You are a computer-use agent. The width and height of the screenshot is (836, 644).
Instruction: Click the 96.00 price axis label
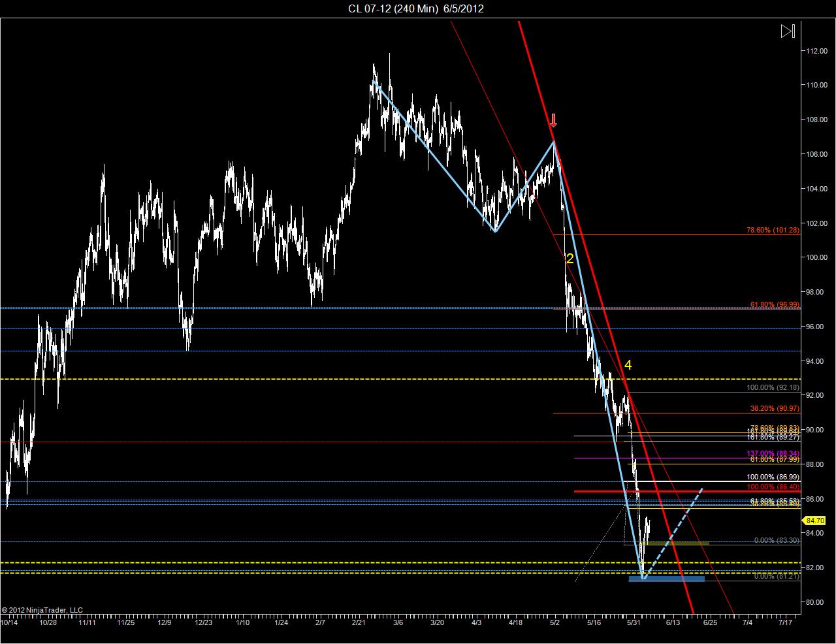click(x=814, y=327)
